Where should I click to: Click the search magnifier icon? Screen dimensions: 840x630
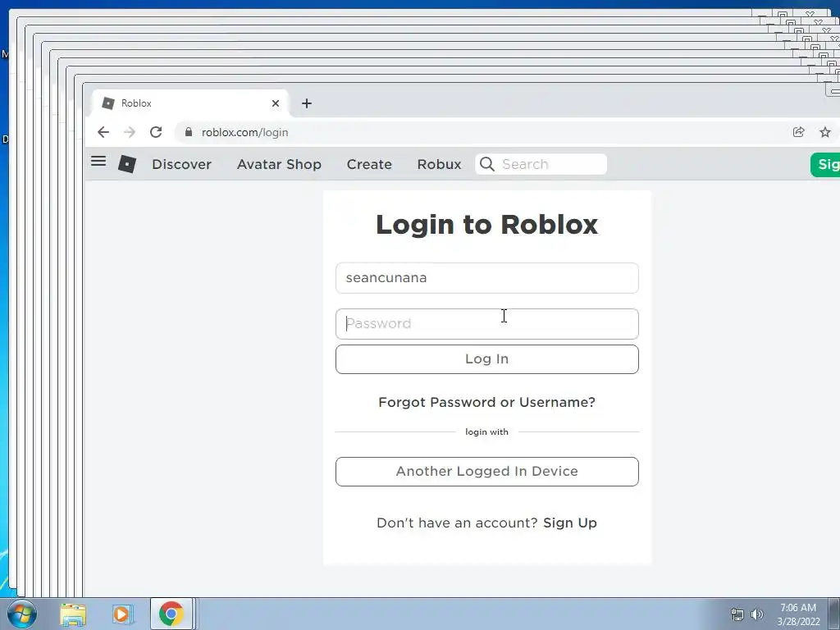[x=487, y=164]
